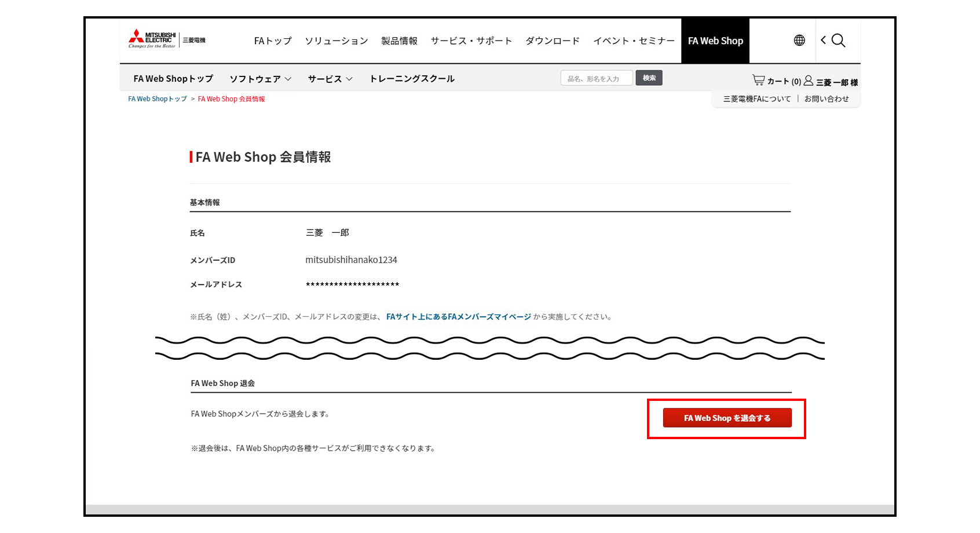Open the shopping cart icon
The height and width of the screenshot is (533, 980).
click(x=758, y=80)
